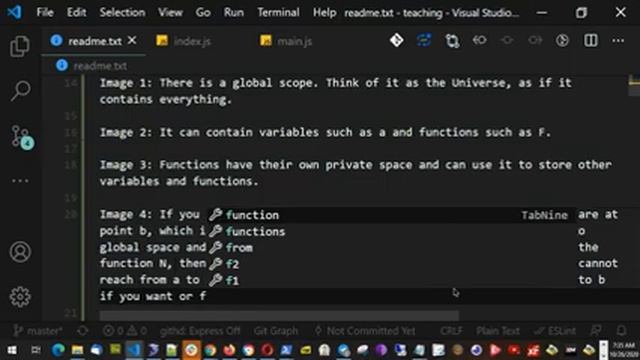
Task: Go to next revision arrow icon in editor toolbar
Action: coord(535,40)
